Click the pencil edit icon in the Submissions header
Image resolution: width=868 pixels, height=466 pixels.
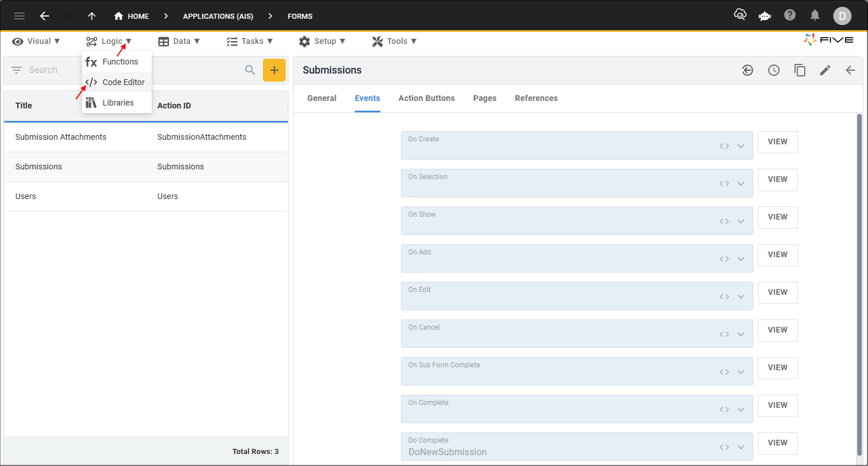pyautogui.click(x=825, y=70)
